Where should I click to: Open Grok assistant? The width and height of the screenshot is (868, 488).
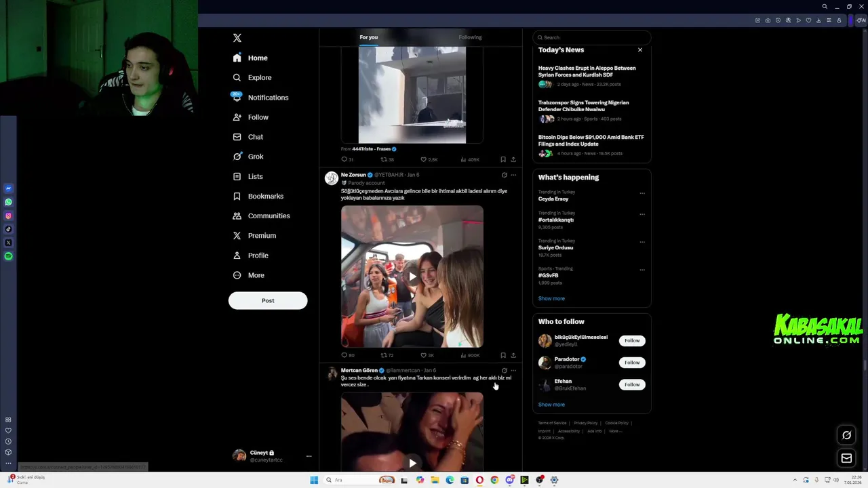tap(248, 157)
